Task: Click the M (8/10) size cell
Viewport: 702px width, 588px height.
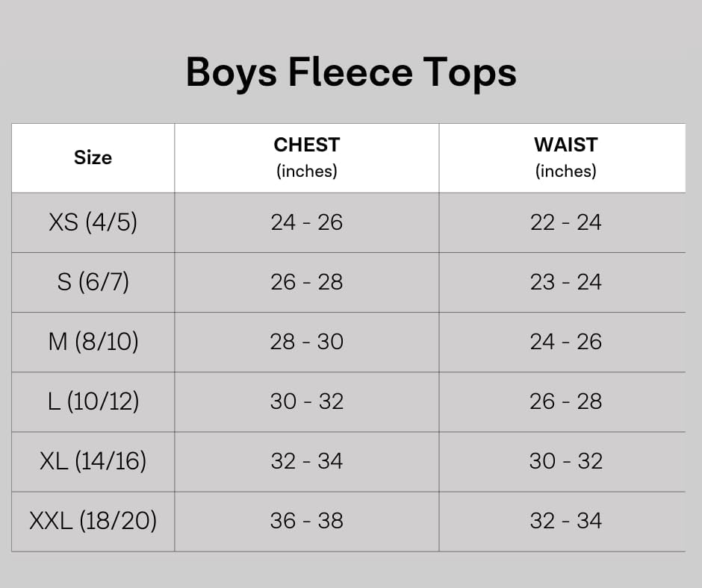Action: (x=93, y=342)
